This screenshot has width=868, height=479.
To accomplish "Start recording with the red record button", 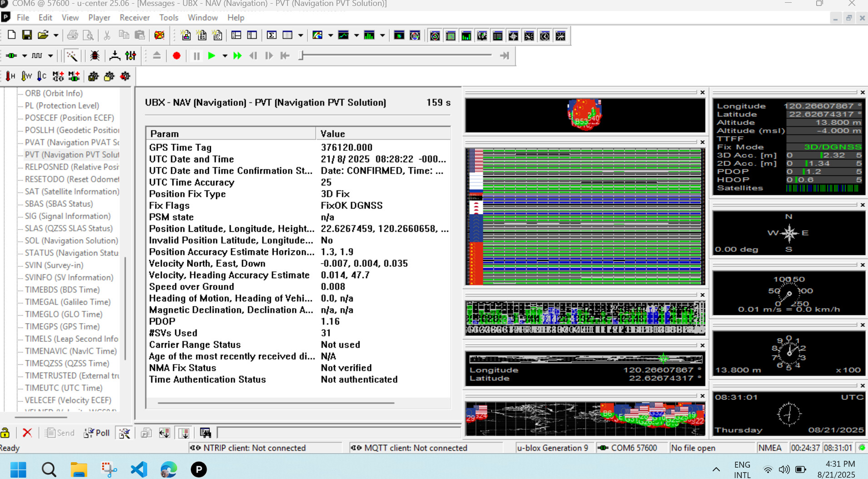I will point(177,55).
